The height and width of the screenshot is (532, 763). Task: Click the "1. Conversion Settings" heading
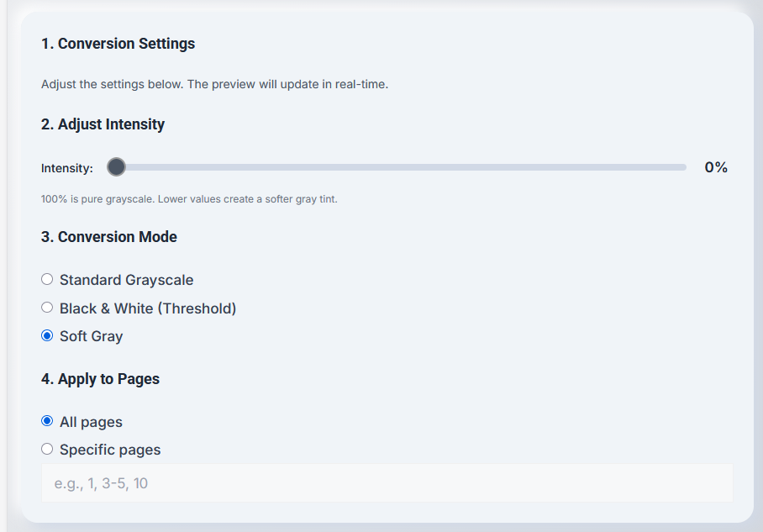tap(118, 44)
